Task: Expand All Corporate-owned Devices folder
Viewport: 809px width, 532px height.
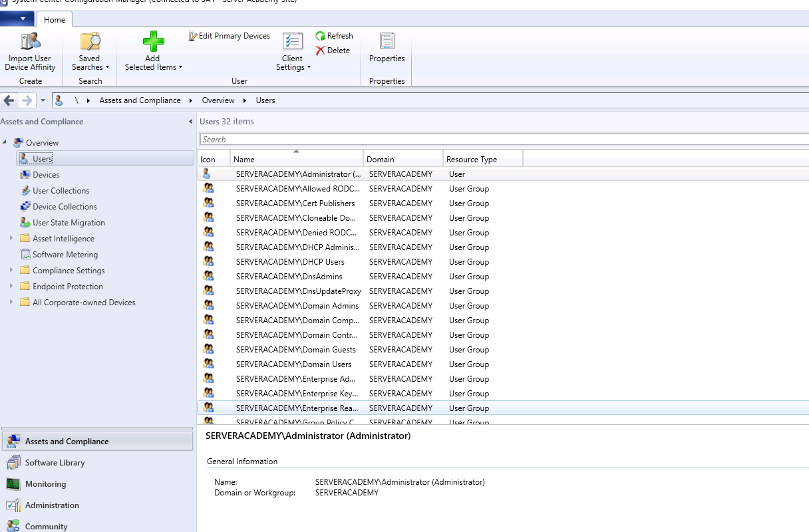Action: 11,303
